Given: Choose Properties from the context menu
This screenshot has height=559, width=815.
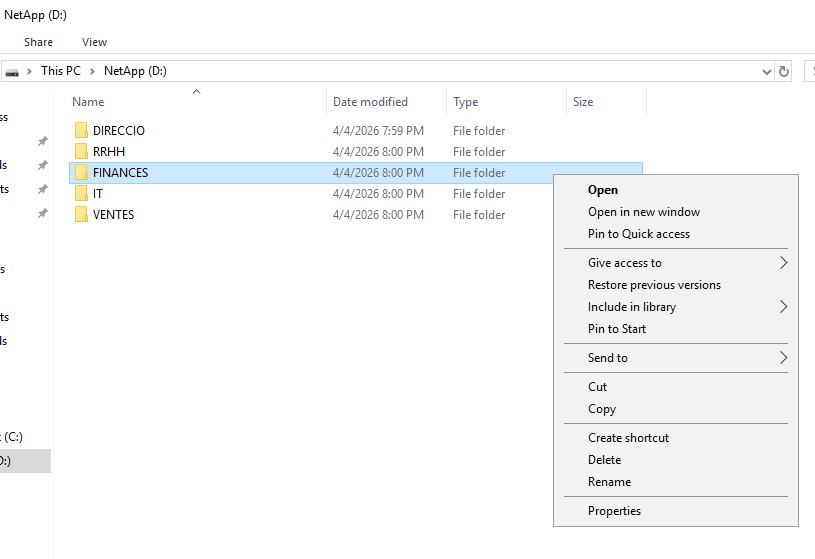Looking at the screenshot, I should tap(614, 511).
